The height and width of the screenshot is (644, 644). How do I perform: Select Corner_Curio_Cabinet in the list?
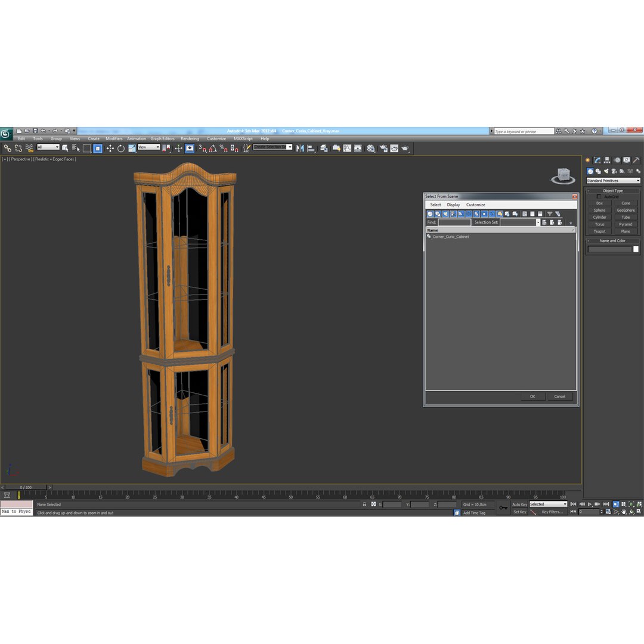[451, 237]
